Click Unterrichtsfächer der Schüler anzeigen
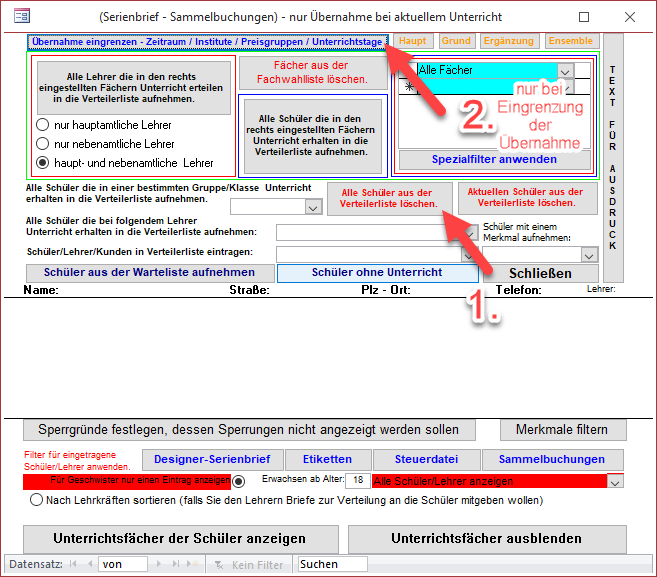The height and width of the screenshot is (577, 657). pos(180,539)
